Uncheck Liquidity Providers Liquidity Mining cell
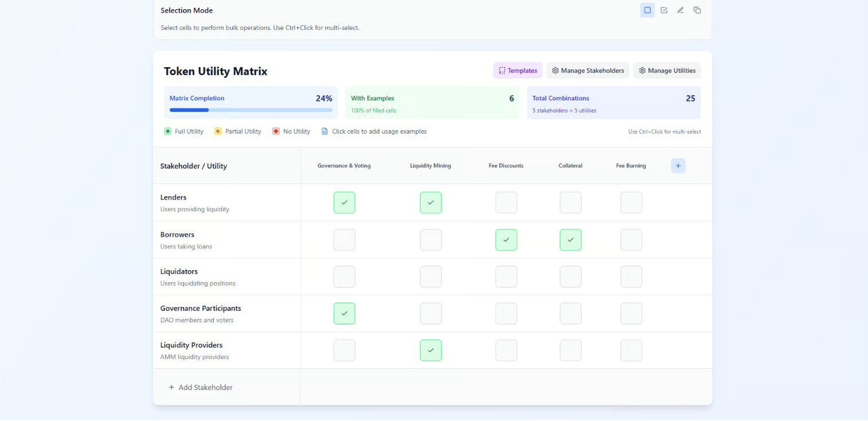Screen dimensions: 868x421 [431, 350]
